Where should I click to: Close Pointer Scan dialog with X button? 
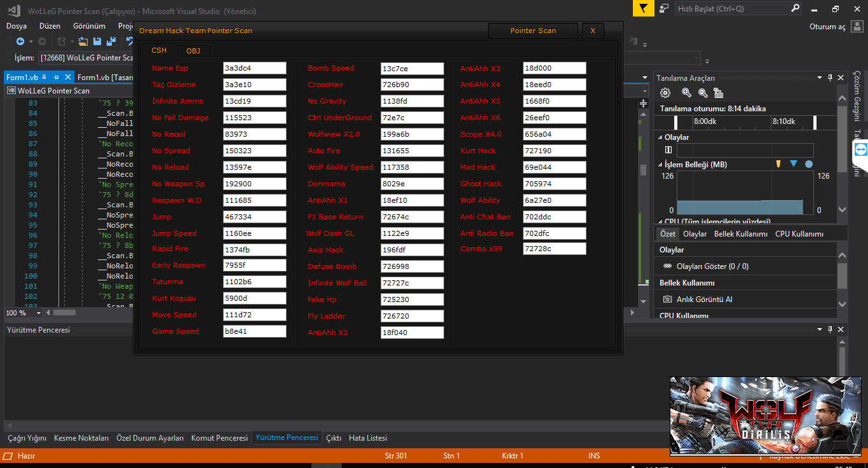click(x=593, y=31)
